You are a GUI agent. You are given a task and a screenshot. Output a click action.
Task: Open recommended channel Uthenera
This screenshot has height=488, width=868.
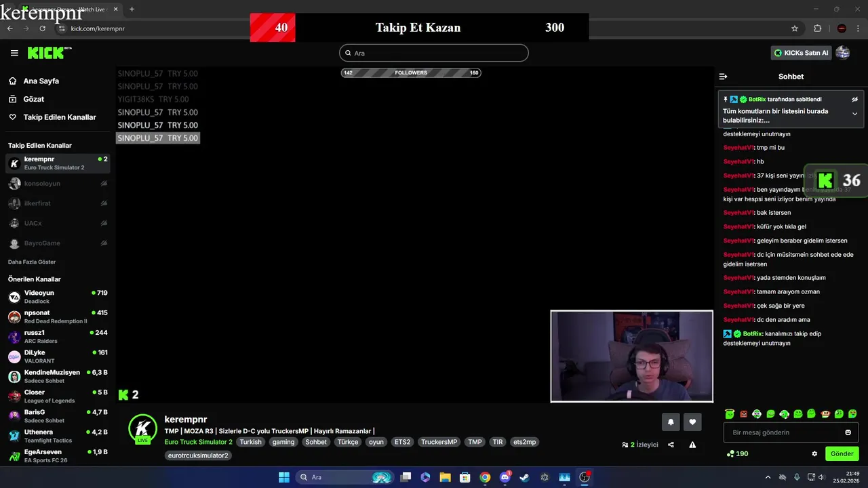pos(58,436)
